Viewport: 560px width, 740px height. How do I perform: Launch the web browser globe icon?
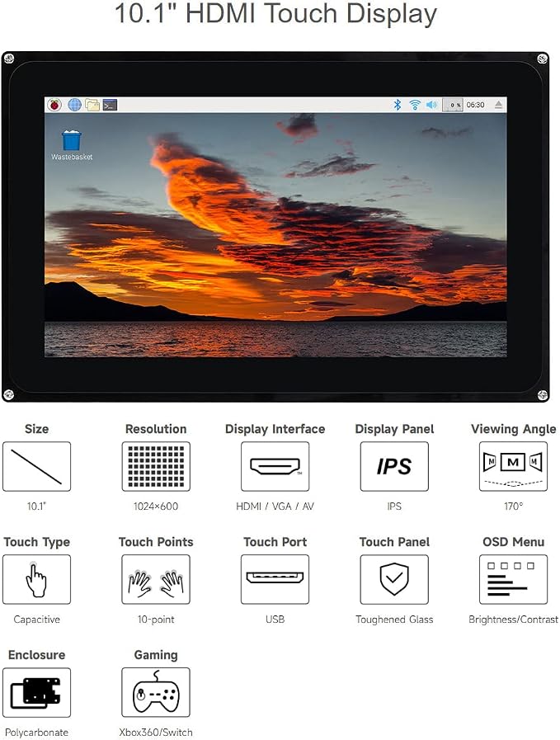pos(74,105)
